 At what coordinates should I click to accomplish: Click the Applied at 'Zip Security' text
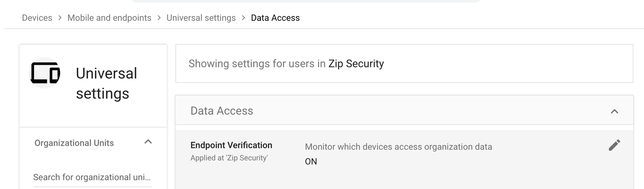click(229, 158)
